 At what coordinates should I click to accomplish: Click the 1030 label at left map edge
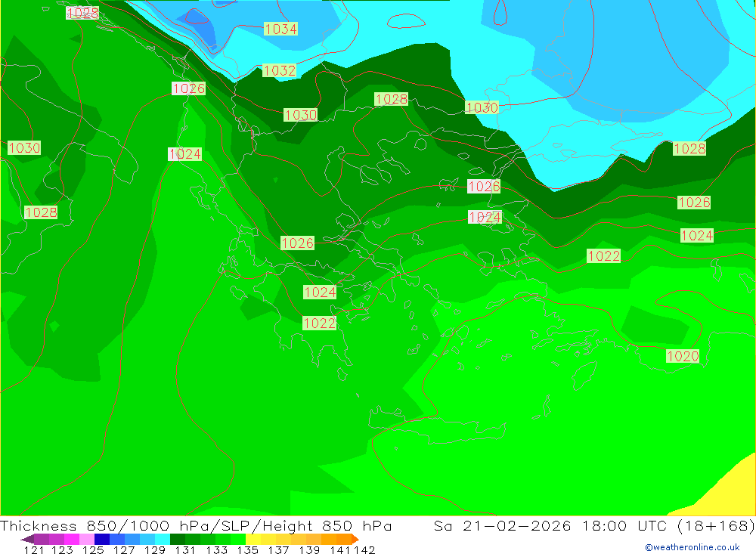coord(24,147)
